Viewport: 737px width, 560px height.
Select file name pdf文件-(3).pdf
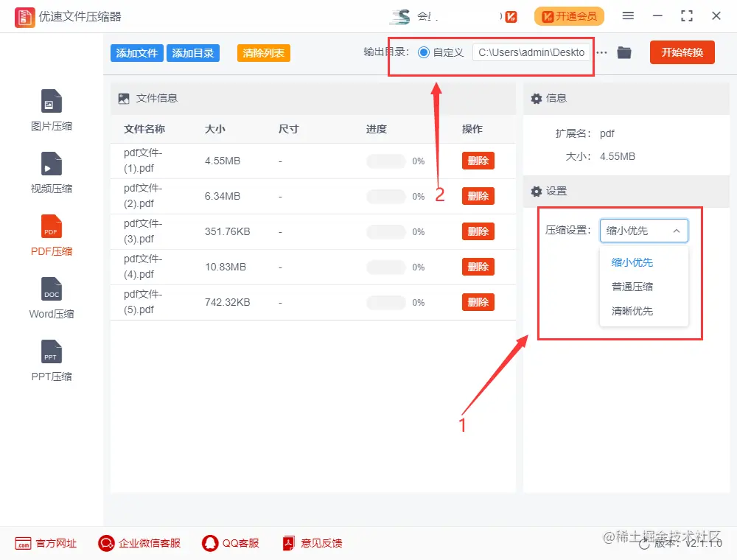[143, 231]
